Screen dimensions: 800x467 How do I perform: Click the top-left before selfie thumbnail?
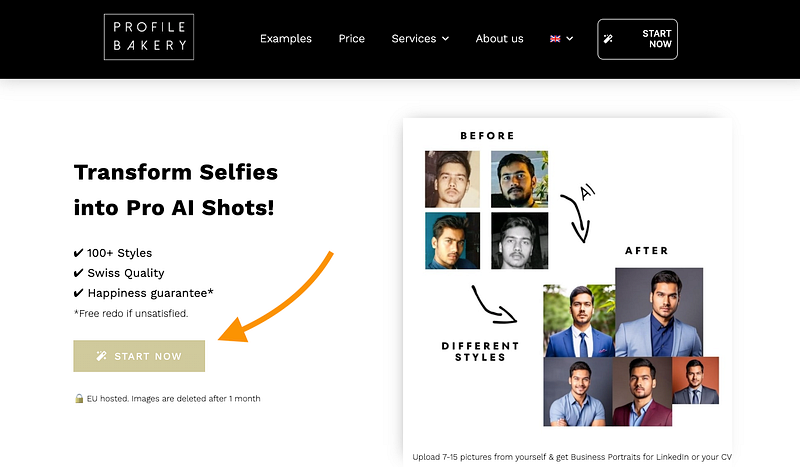pos(452,179)
